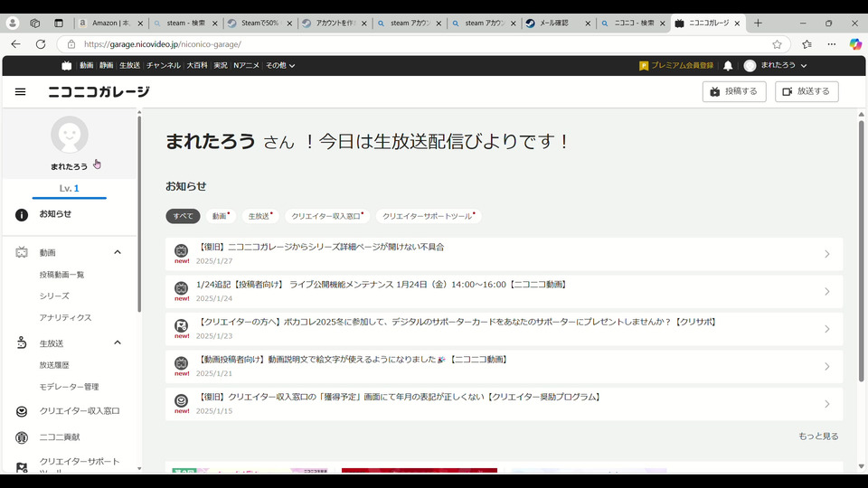Open the まれたろう account dropdown
Screen dimensions: 868x488
click(x=775, y=65)
